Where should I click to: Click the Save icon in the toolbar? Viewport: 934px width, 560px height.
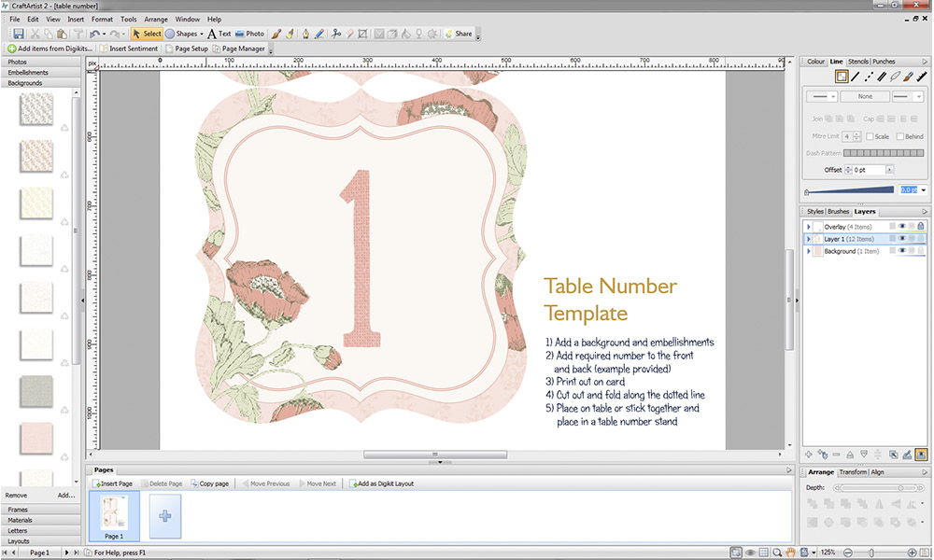click(18, 34)
